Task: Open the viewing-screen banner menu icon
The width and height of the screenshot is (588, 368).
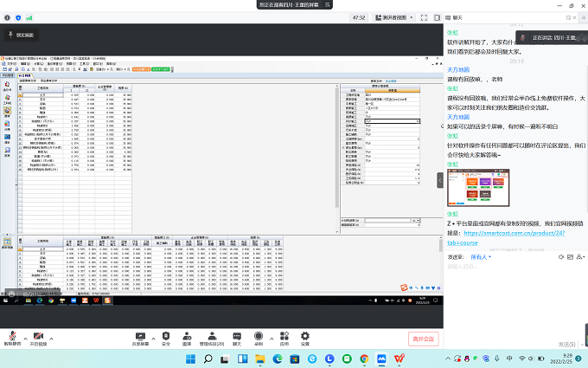Action: click(327, 4)
